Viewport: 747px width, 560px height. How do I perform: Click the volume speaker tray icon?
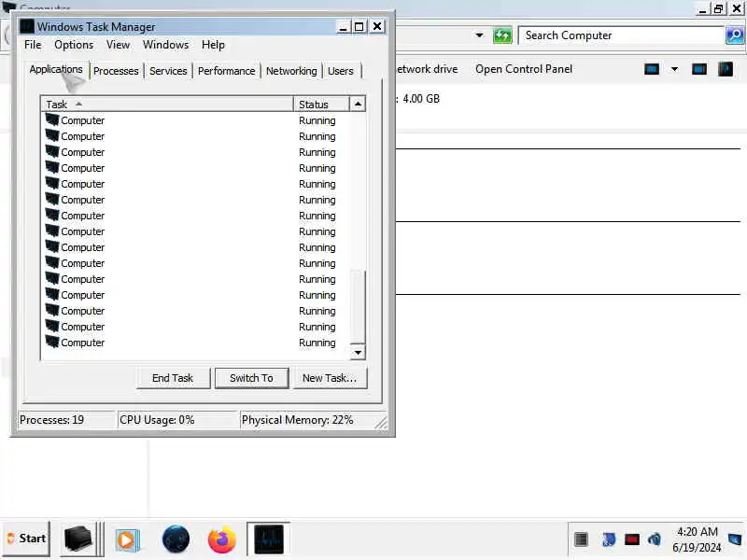click(655, 539)
